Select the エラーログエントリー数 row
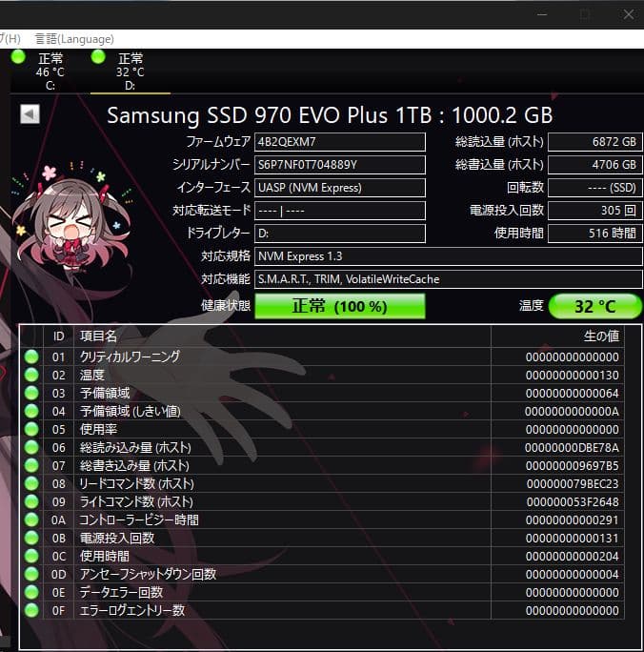Viewport: 644px width, 652px height. click(322, 610)
